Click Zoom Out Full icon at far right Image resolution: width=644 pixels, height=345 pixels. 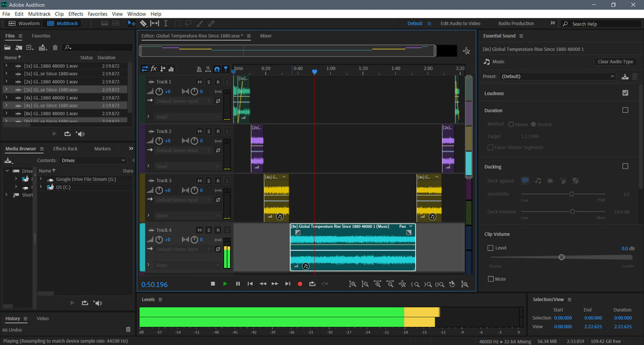coord(464,284)
